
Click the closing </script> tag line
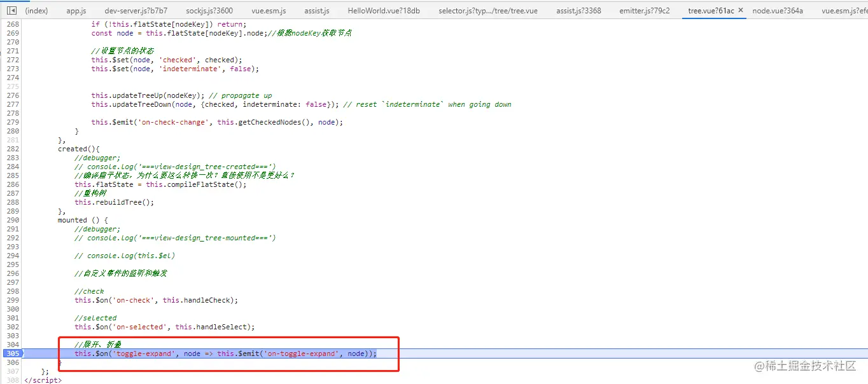point(43,380)
